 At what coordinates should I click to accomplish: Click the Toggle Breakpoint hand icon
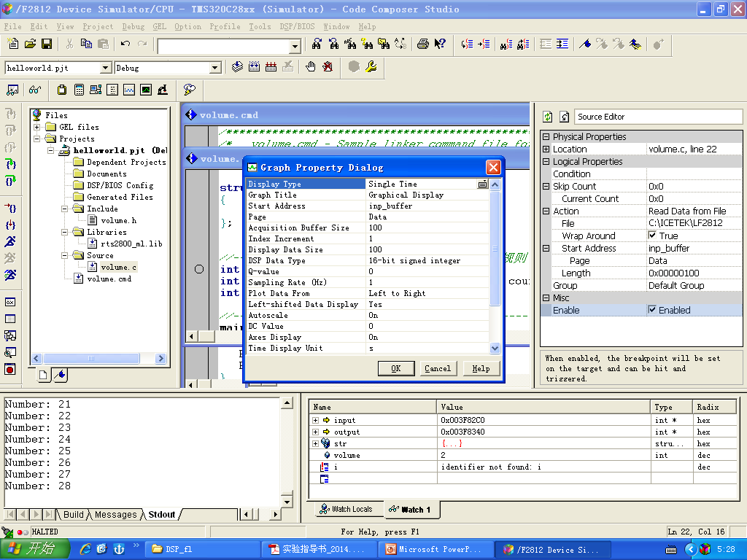(311, 66)
